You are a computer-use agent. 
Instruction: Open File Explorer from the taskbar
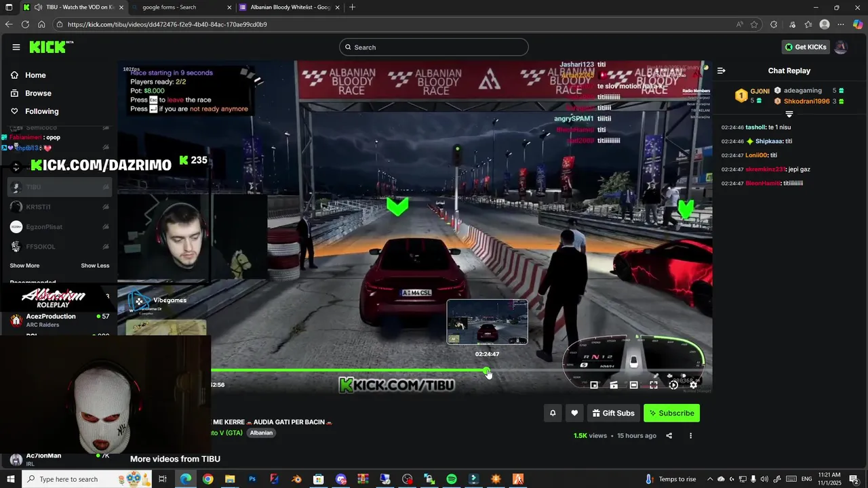coord(230,479)
